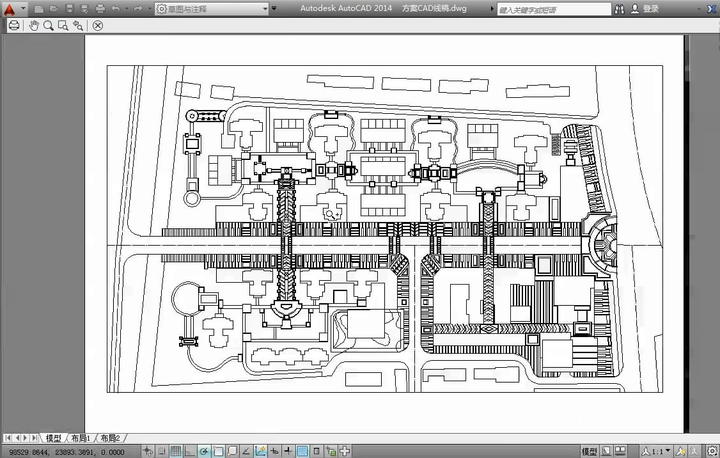Toggle Snap Mode in status bar
The image size is (720, 458).
pyautogui.click(x=162, y=451)
